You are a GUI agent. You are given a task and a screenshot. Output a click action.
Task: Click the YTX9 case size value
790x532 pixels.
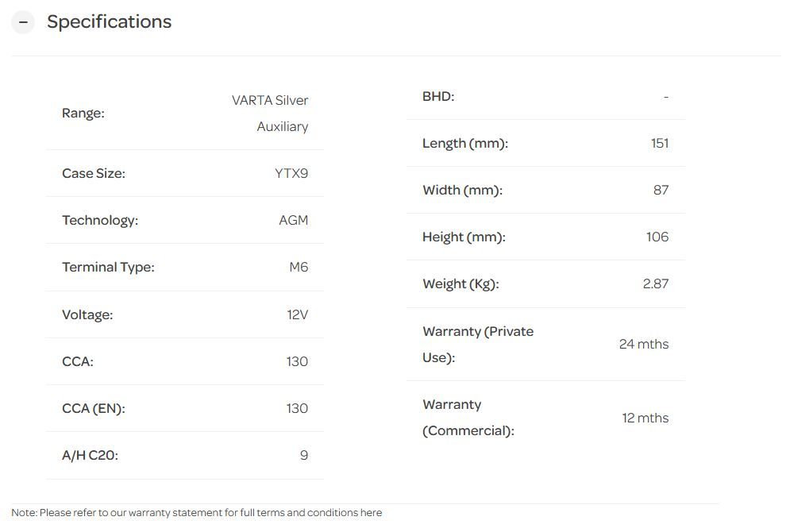(291, 174)
